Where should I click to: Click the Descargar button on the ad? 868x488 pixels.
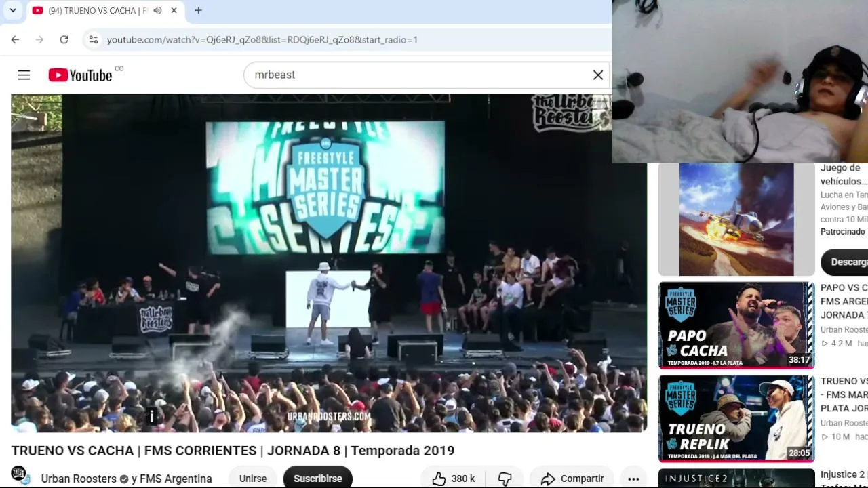click(845, 262)
